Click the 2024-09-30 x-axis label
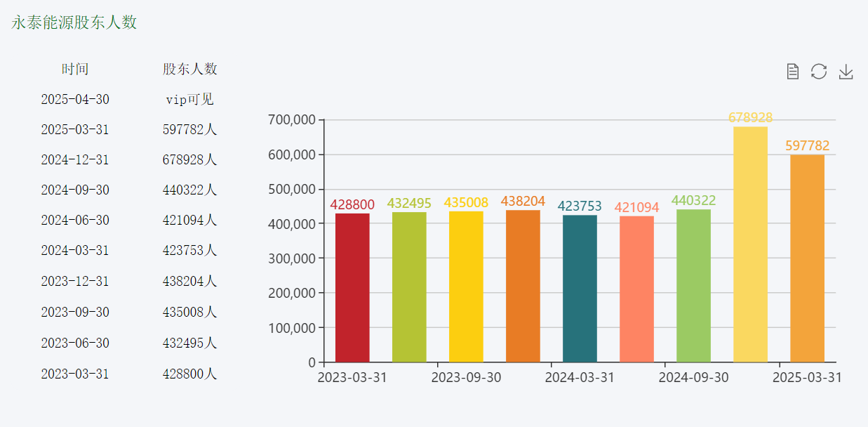The height and width of the screenshot is (427, 868). click(693, 378)
